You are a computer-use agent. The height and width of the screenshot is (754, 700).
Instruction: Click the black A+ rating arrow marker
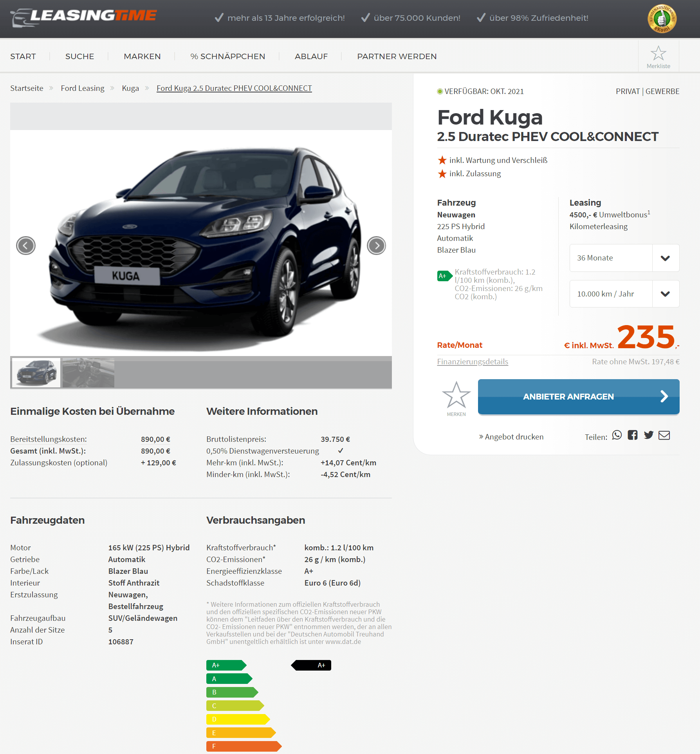[311, 665]
